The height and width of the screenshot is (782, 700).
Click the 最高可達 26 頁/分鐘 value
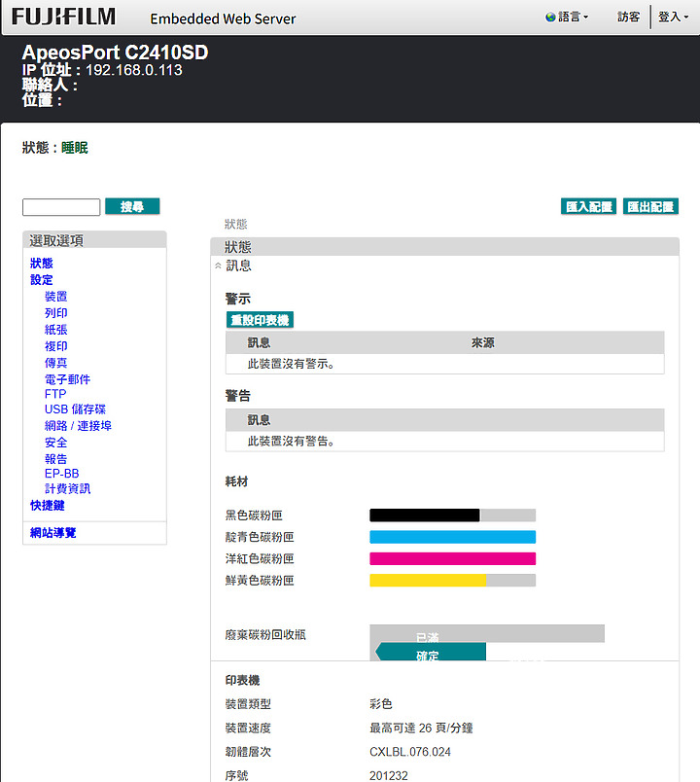pos(421,728)
